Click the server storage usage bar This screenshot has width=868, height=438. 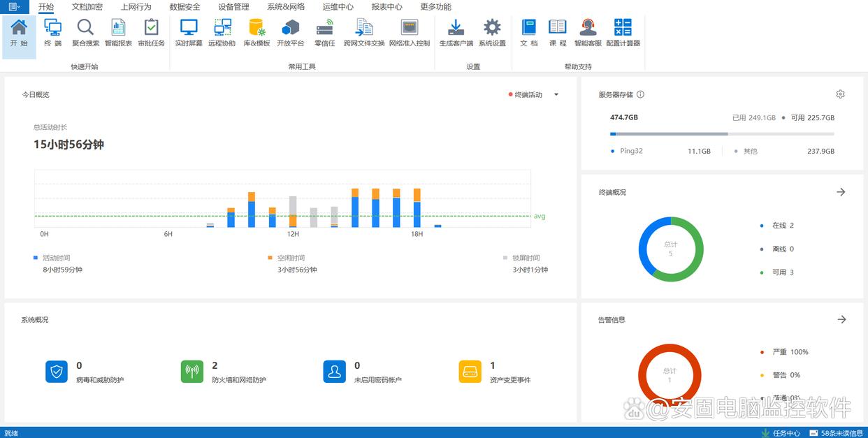click(721, 133)
